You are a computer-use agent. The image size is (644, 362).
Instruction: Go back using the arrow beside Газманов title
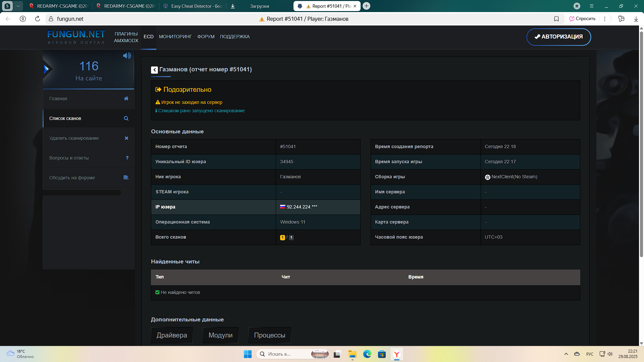pyautogui.click(x=154, y=70)
